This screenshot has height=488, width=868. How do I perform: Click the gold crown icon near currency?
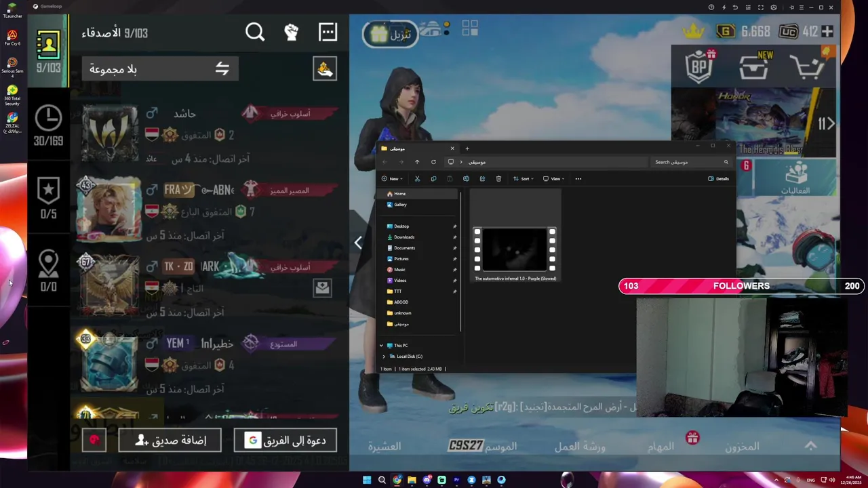point(693,30)
